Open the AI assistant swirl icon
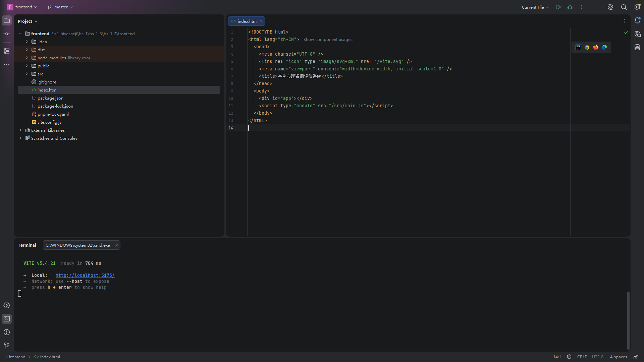Viewport: 644px width, 362px height. pos(610,7)
